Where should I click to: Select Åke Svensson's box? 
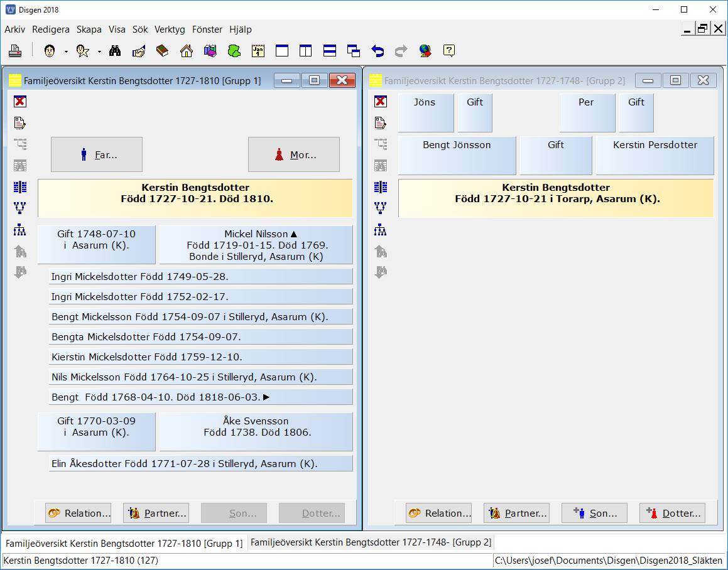(256, 432)
